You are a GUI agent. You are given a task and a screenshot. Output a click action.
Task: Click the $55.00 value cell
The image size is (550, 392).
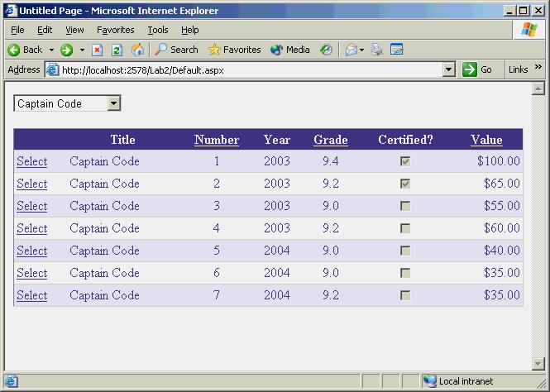coord(502,206)
